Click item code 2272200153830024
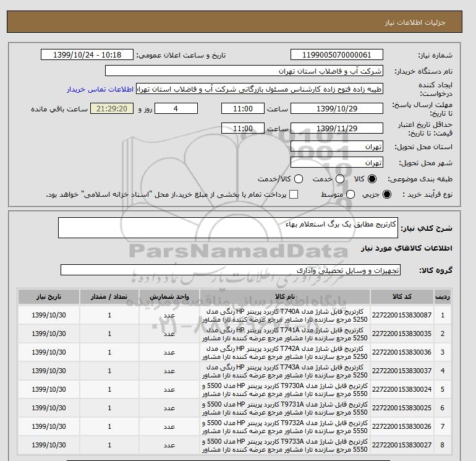Viewport: 476px width, 461px height. point(402,389)
